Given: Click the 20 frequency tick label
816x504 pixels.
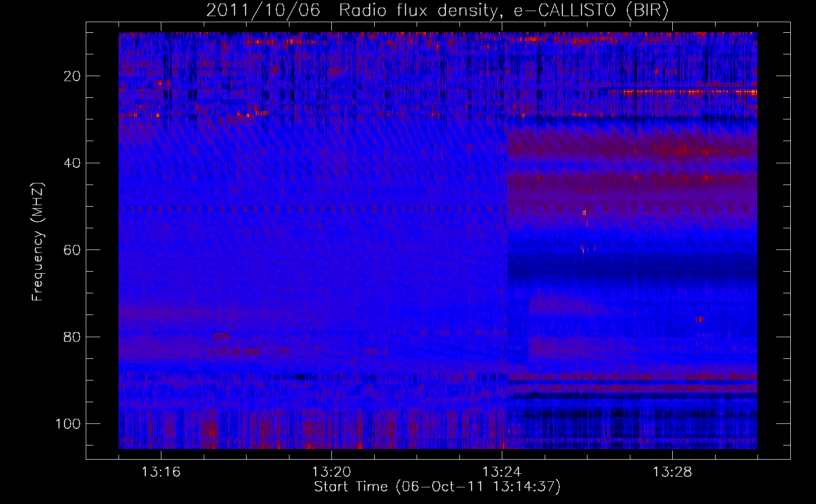Looking at the screenshot, I should [x=73, y=76].
